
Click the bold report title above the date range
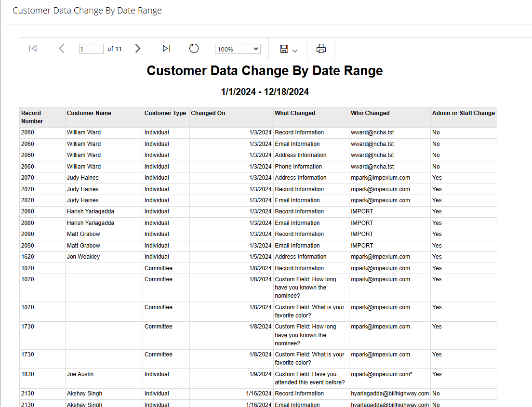(265, 70)
